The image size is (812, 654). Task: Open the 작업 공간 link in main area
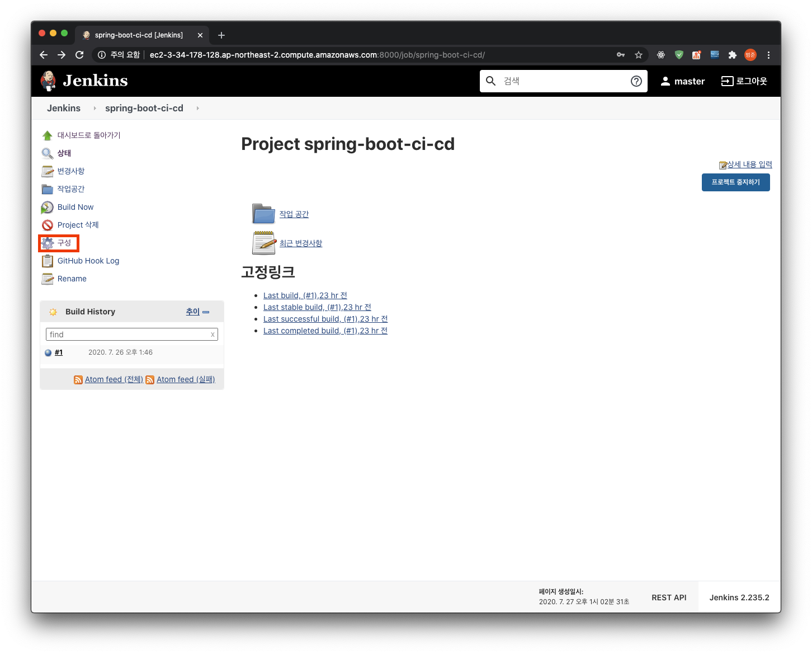pos(294,214)
